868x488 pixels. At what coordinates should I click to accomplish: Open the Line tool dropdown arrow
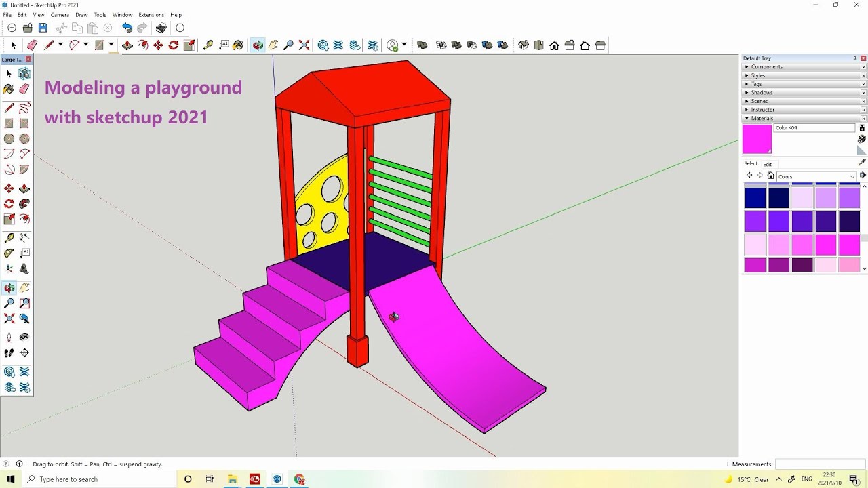[60, 45]
